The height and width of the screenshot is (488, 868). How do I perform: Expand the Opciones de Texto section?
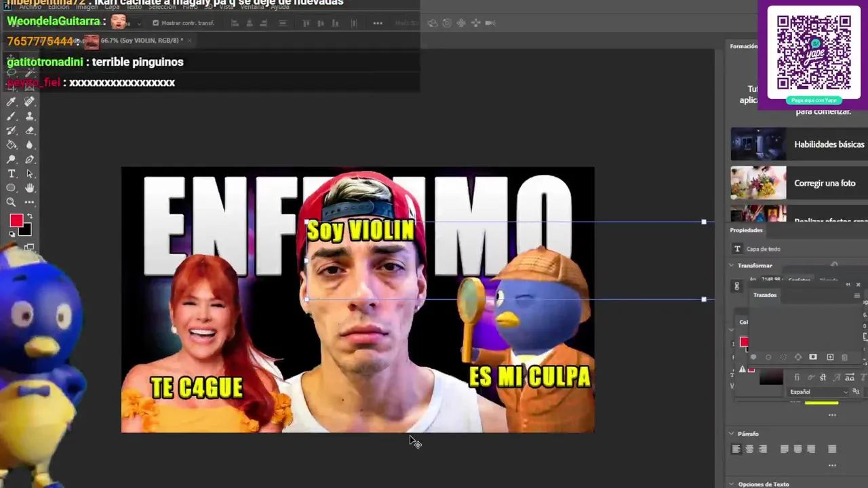pyautogui.click(x=732, y=484)
